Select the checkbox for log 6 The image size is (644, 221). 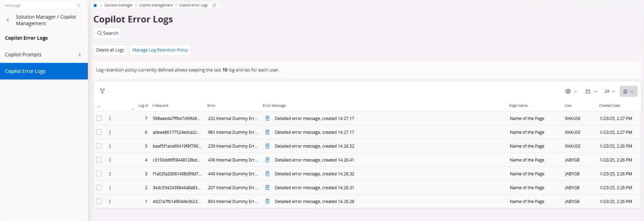99,132
